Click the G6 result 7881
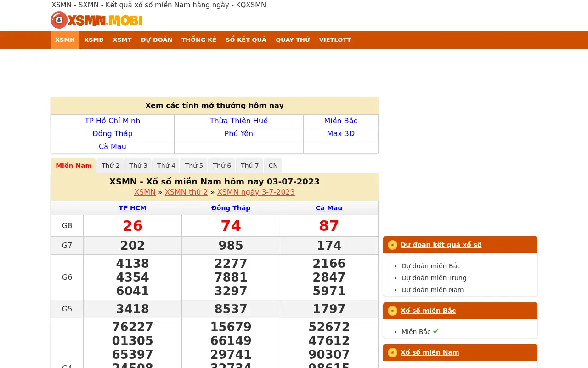Screen dimensions: 588x368 pyautogui.click(x=231, y=277)
